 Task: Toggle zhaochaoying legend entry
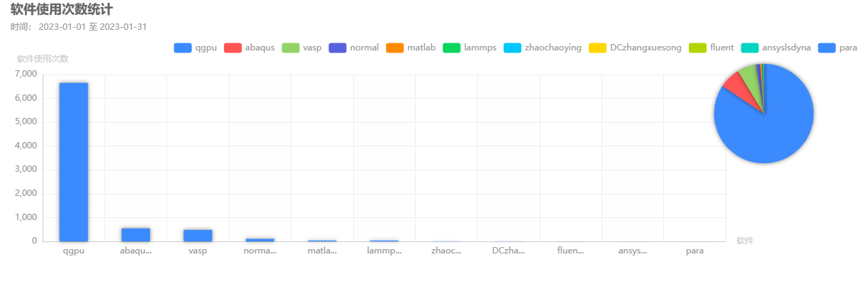tap(542, 48)
